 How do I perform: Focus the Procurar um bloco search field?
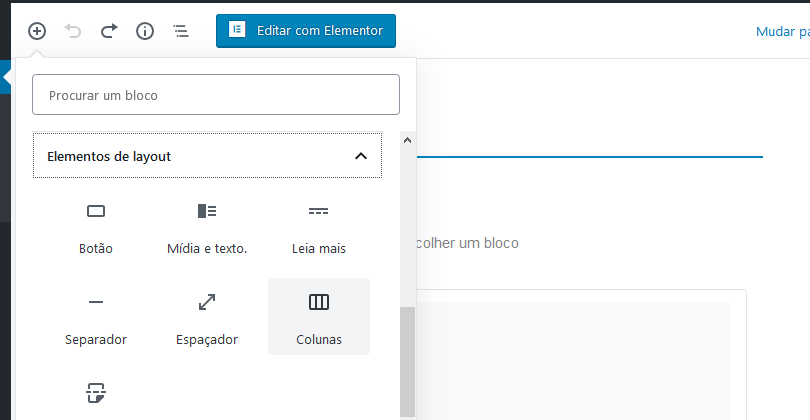(216, 95)
